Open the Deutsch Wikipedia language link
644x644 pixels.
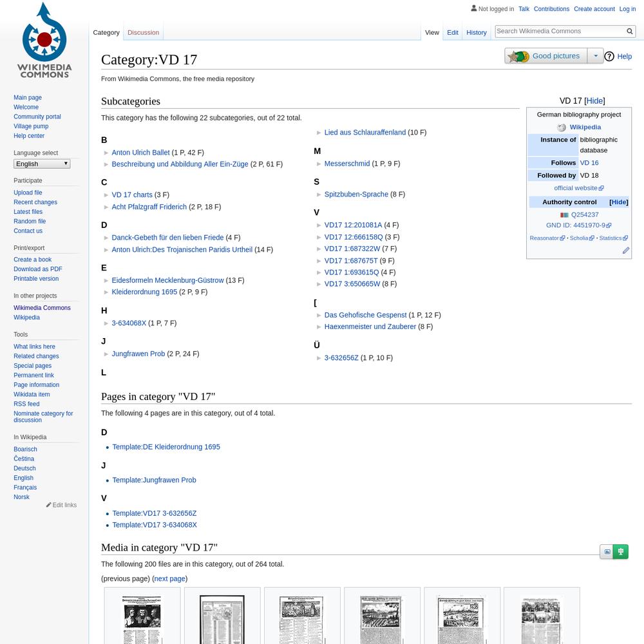click(x=24, y=468)
